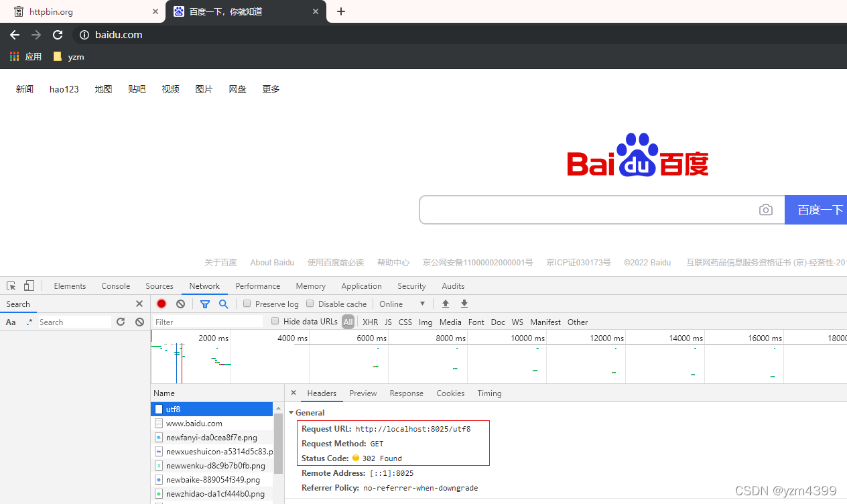Image resolution: width=847 pixels, height=504 pixels.
Task: Click the 百度一下 search button
Action: tap(816, 210)
